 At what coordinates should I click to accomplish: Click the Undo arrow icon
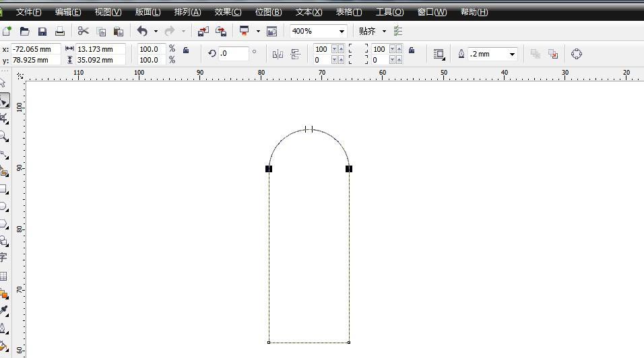point(141,31)
